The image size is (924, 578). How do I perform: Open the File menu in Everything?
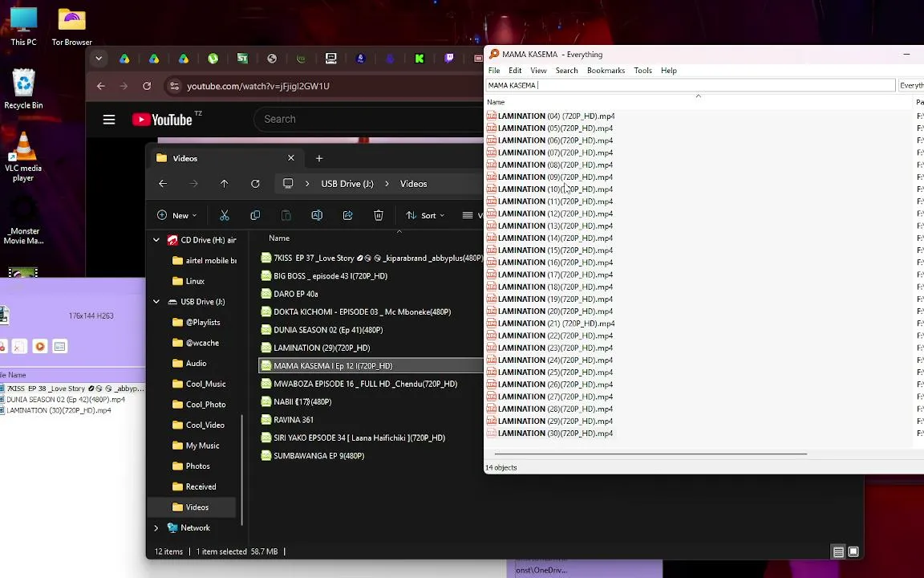tap(494, 70)
